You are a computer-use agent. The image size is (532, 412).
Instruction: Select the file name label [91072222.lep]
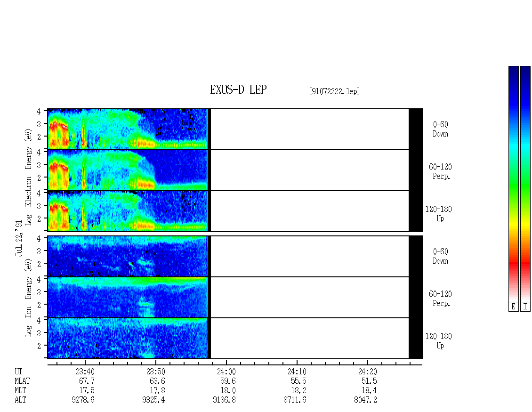(334, 91)
